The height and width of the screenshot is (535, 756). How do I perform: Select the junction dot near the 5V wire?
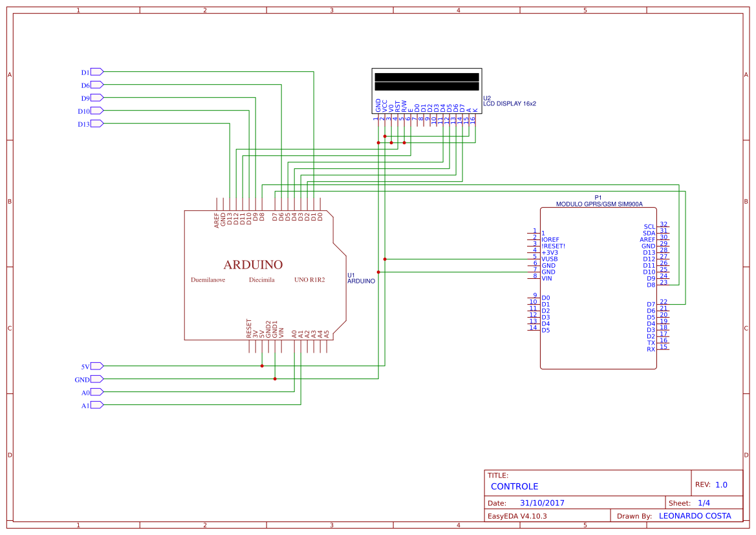[261, 366]
